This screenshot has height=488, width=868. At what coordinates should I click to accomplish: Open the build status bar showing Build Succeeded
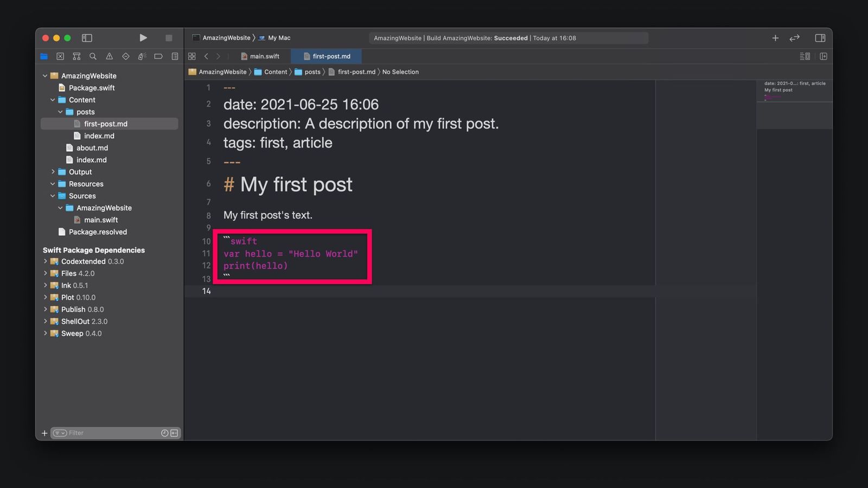pyautogui.click(x=508, y=38)
